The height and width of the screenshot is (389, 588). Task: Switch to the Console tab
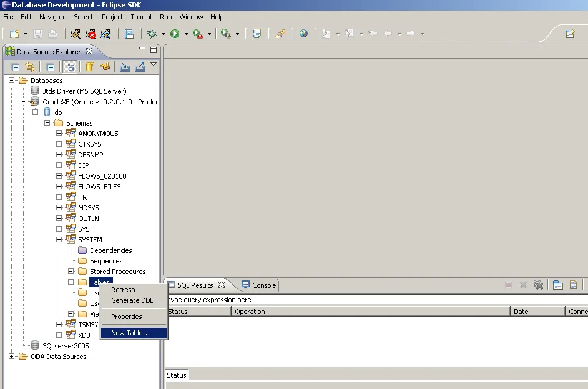pyautogui.click(x=259, y=285)
